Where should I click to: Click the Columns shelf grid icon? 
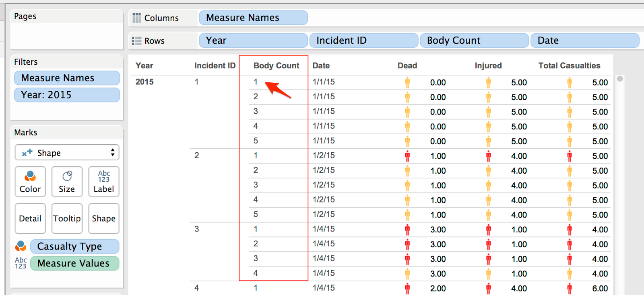[x=137, y=18]
